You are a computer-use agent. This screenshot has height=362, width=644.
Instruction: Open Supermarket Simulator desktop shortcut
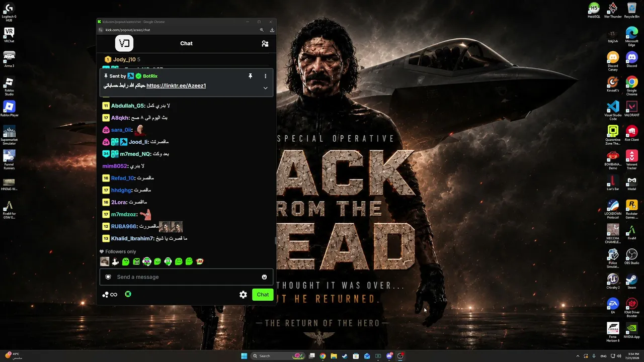click(x=9, y=135)
